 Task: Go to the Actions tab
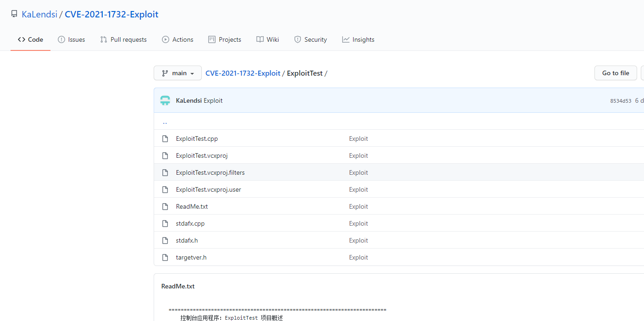point(178,39)
